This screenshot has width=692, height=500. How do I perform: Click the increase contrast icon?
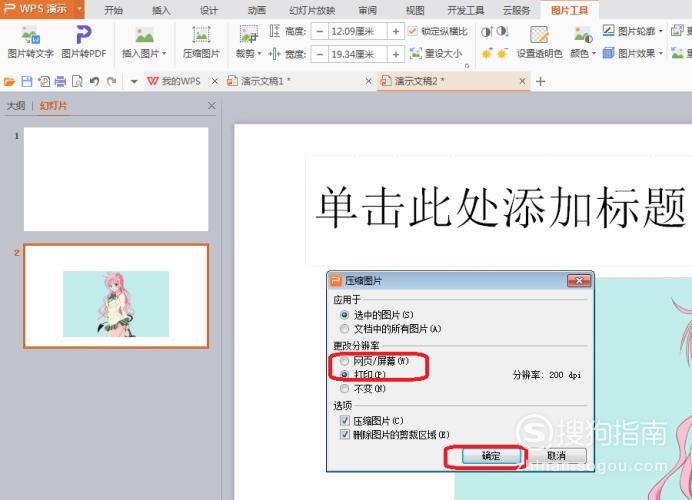(x=486, y=31)
